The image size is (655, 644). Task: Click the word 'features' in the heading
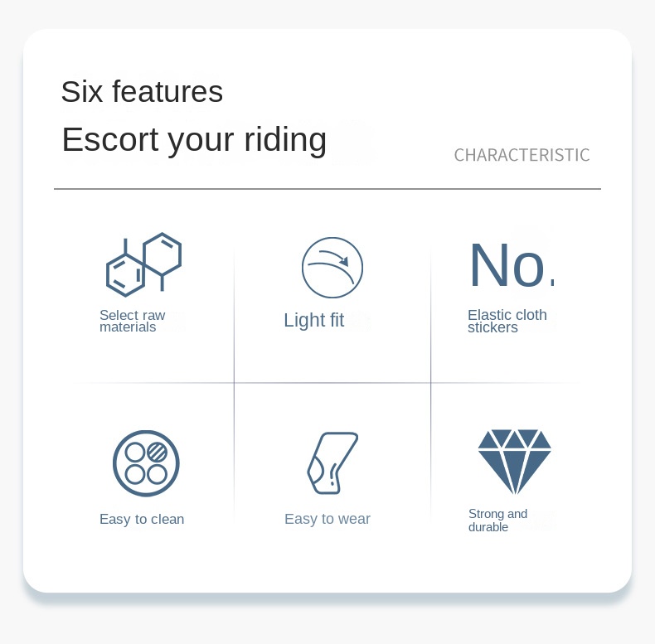[167, 91]
